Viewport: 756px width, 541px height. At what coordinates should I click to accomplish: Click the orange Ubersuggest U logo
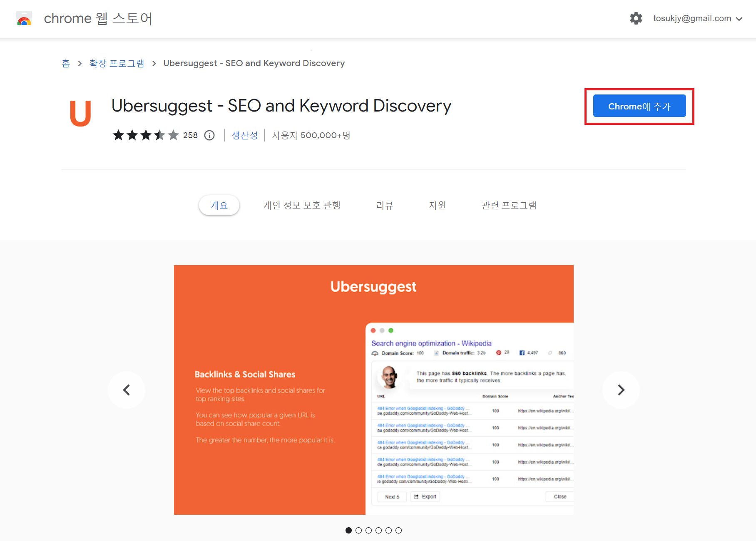80,113
